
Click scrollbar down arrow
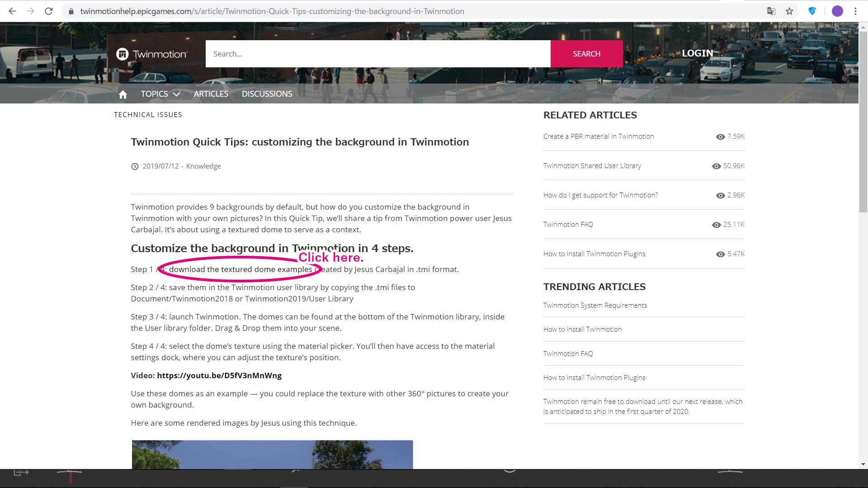click(x=863, y=464)
